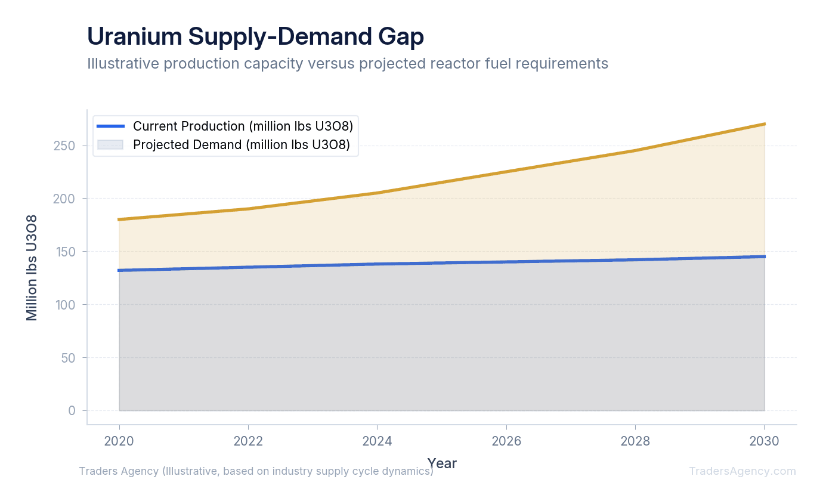The width and height of the screenshot is (823, 504).
Task: Click the Traders Agency source note
Action: point(256,471)
